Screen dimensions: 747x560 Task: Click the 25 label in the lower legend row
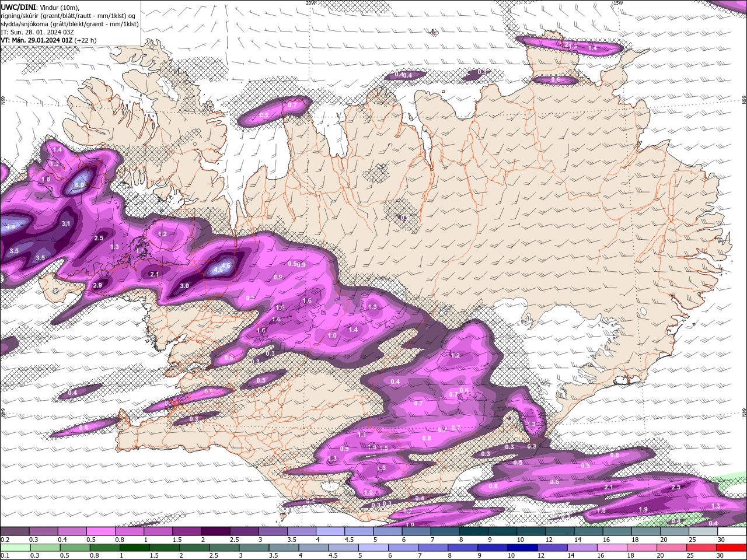(690, 555)
